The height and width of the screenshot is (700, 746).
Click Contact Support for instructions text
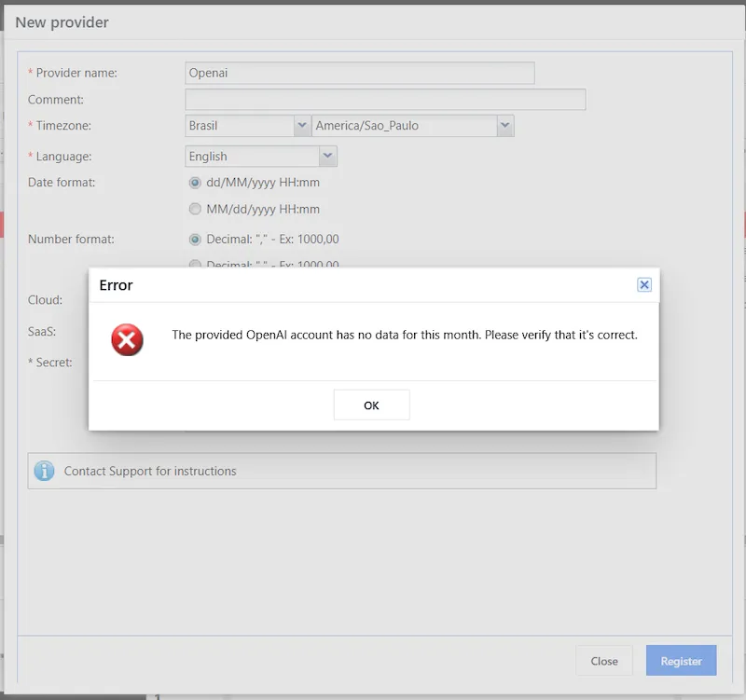pyautogui.click(x=150, y=471)
